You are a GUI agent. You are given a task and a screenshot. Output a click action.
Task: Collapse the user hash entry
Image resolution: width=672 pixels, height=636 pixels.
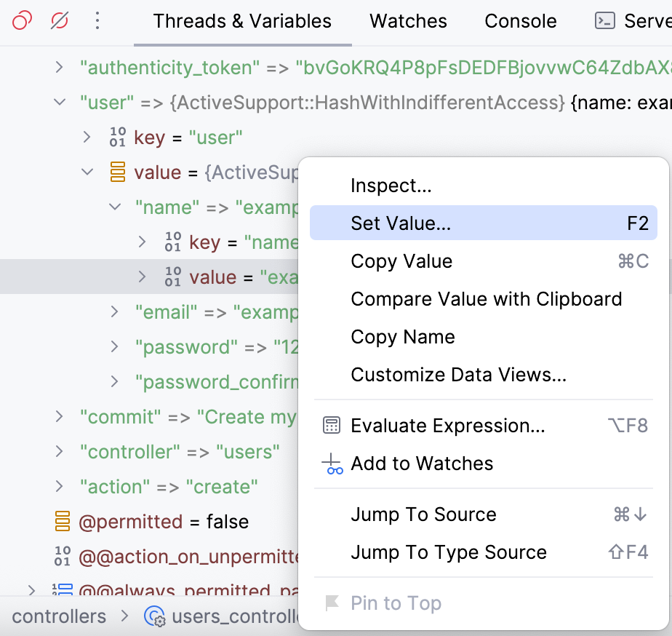click(x=59, y=103)
